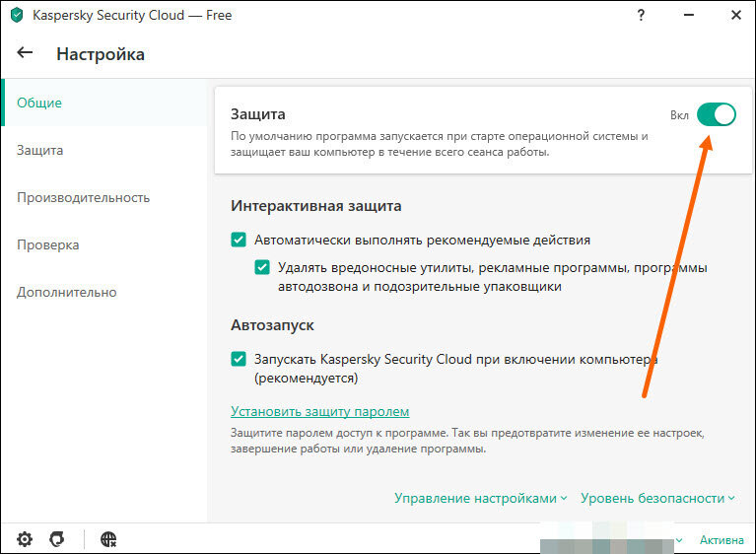Screen dimensions: 756x554
Task: Expand the Управление настройками dropdown
Action: [x=481, y=498]
